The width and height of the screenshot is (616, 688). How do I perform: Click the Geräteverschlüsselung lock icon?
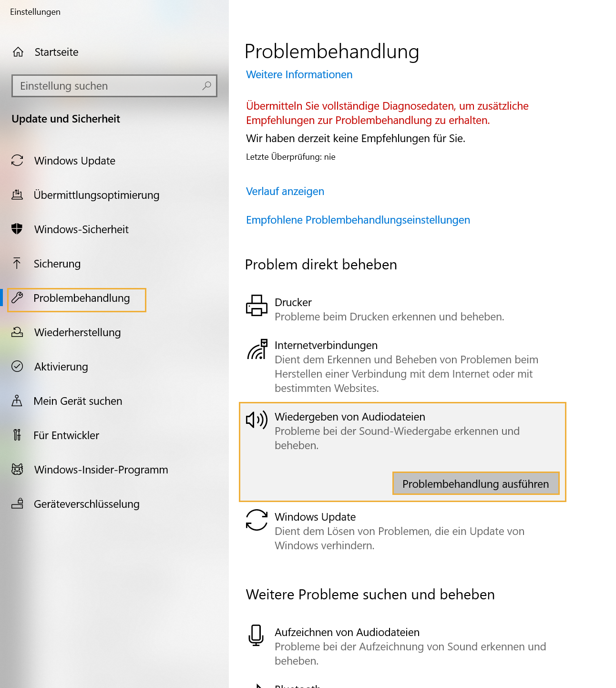(17, 503)
